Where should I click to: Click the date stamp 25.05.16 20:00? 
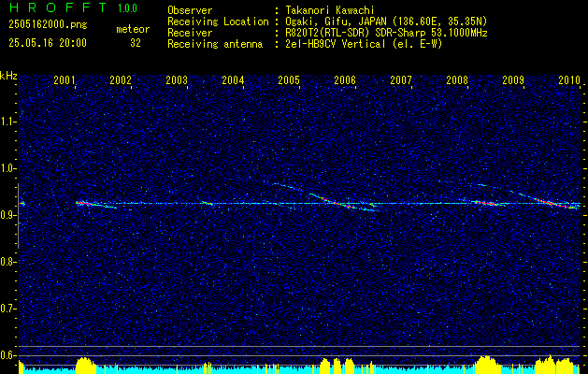[x=48, y=43]
